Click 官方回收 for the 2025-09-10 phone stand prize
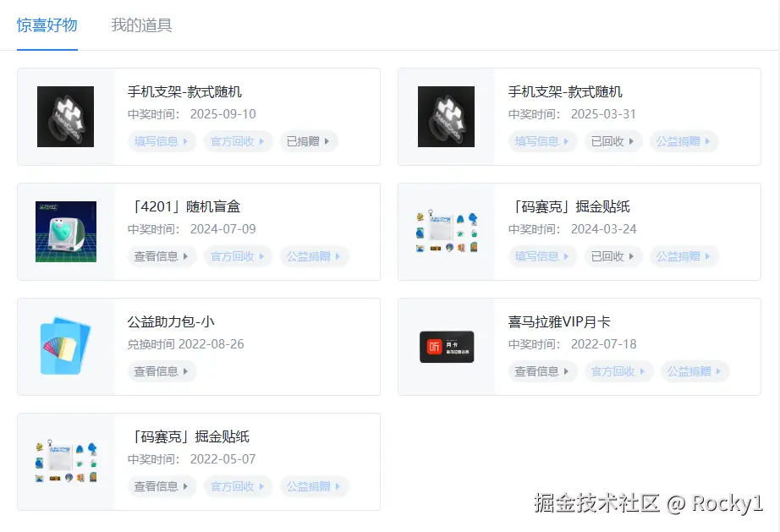This screenshot has height=532, width=780. point(237,141)
